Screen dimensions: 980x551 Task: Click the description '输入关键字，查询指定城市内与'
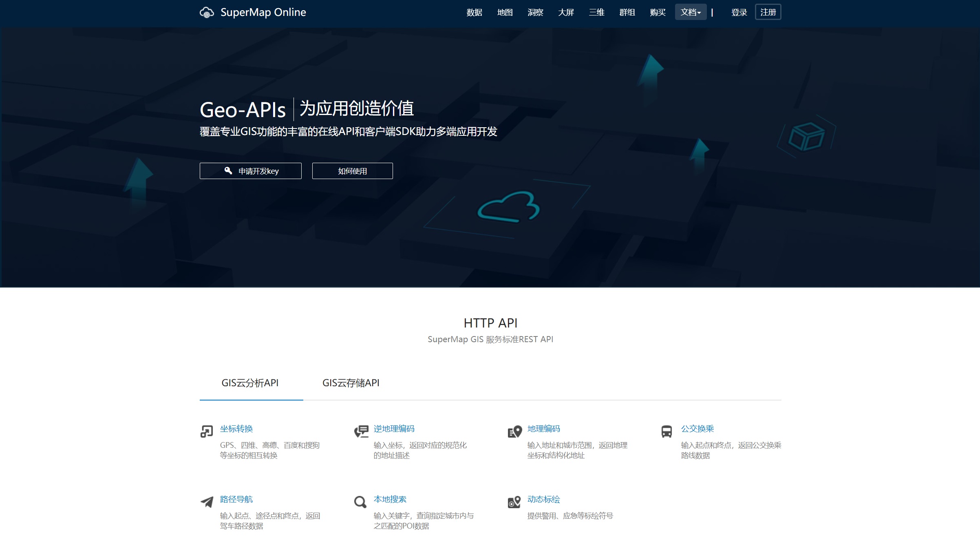(424, 521)
